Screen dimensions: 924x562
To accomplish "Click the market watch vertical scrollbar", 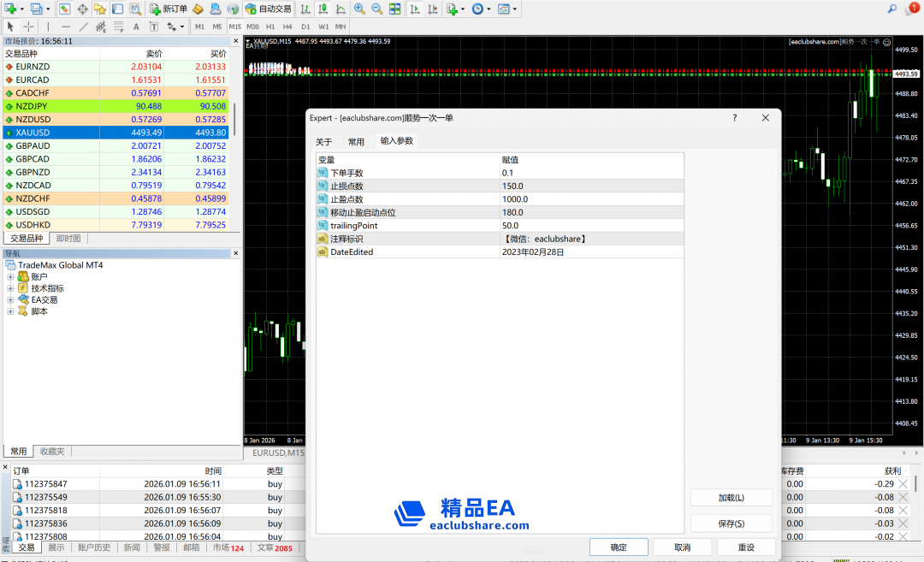I will (235, 111).
